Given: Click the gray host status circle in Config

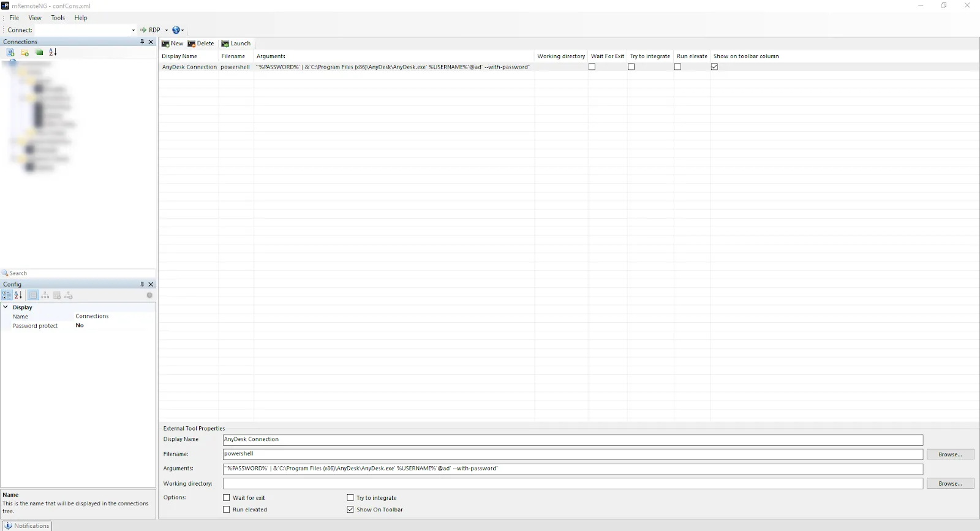Looking at the screenshot, I should [149, 295].
